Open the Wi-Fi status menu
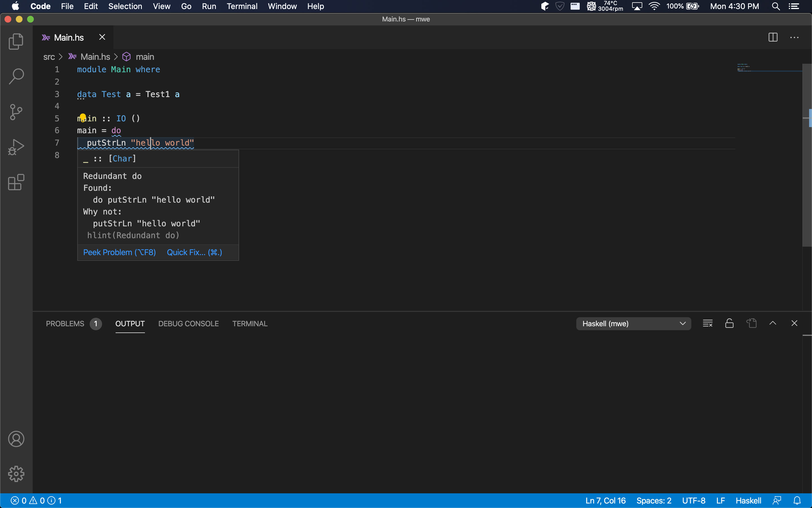 point(654,6)
